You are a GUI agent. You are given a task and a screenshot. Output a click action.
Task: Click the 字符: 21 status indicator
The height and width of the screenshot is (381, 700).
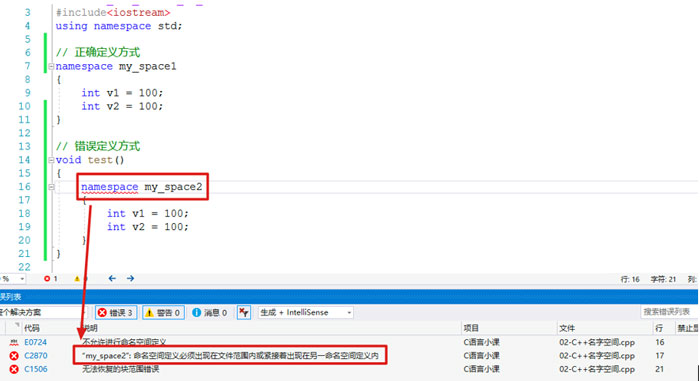[663, 279]
